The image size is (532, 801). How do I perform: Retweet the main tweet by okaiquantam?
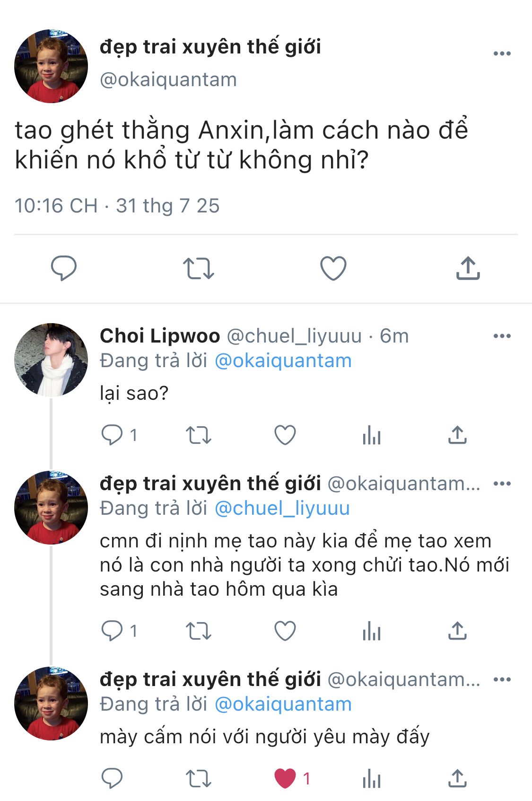point(198,268)
